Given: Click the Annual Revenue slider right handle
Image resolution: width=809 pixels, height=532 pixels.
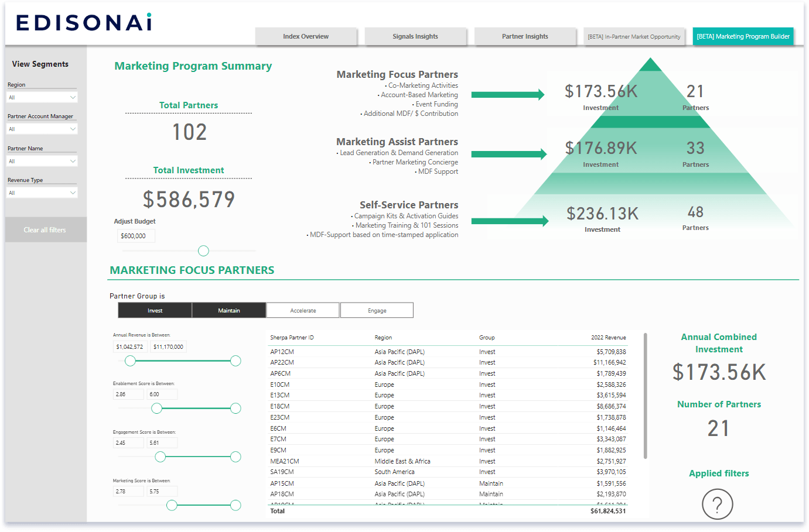Looking at the screenshot, I should 235,361.
